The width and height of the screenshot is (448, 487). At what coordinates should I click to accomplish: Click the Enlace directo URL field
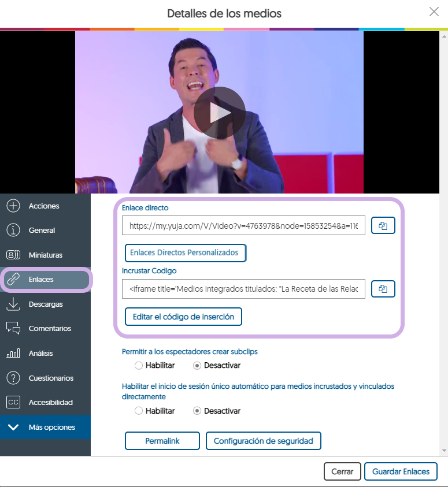pos(243,225)
